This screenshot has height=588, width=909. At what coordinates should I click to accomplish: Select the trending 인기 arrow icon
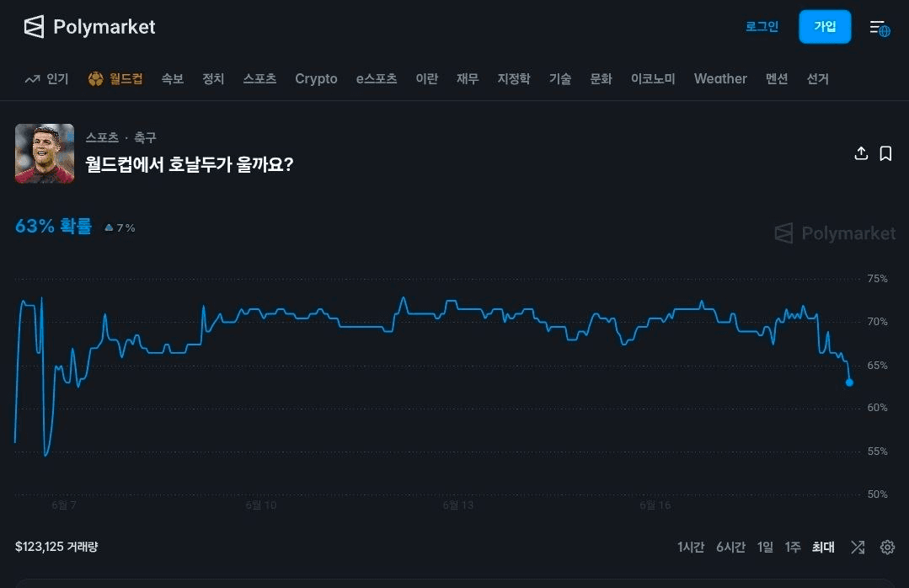click(33, 79)
